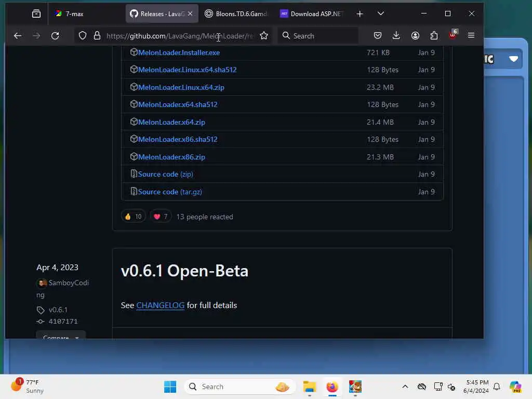532x399 pixels.
Task: Open the notifications bell icon
Action: 497,387
